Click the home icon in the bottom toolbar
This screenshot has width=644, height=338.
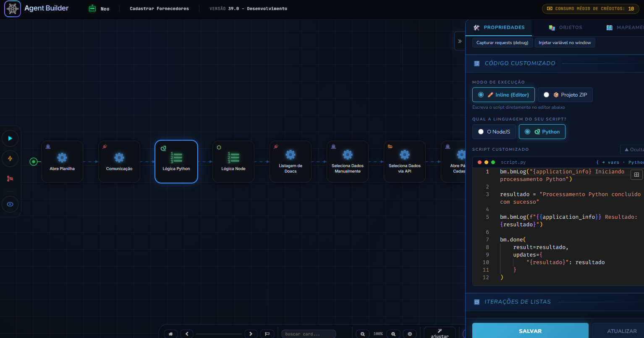coord(170,334)
